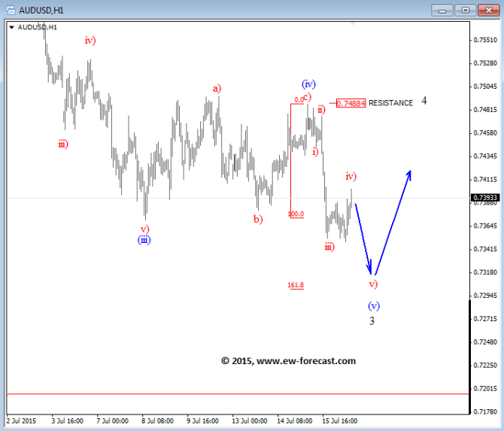The image size is (504, 431).
Task: Select the blue (iii) wave label
Action: (144, 240)
